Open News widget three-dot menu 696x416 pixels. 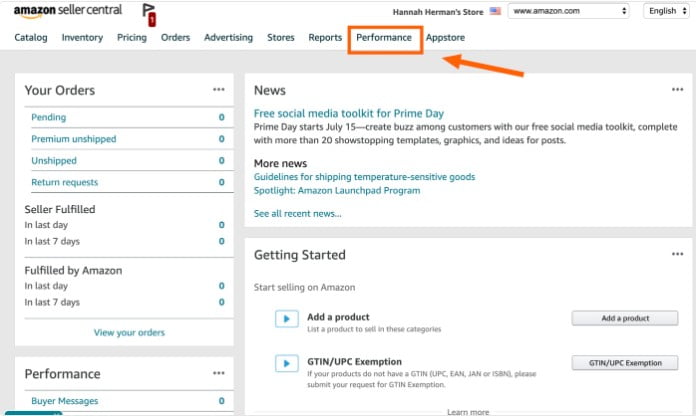pyautogui.click(x=677, y=90)
